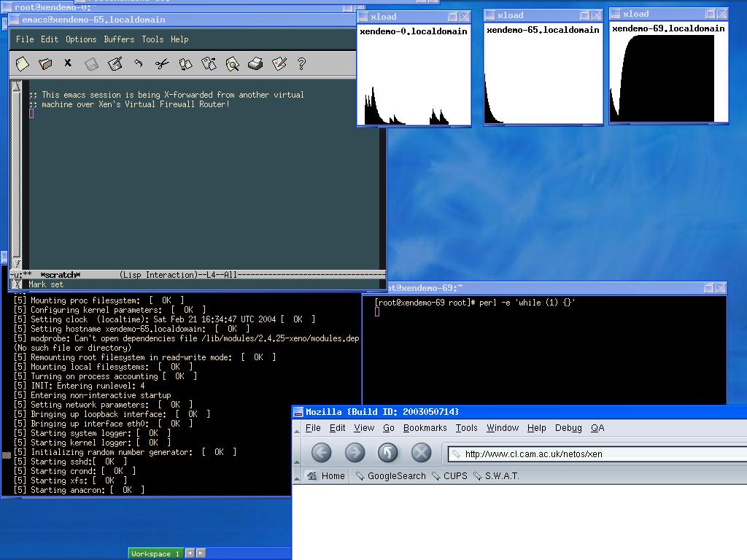Click the Emacs Open folder toolbar icon
Image resolution: width=747 pixels, height=560 pixels.
tap(45, 63)
